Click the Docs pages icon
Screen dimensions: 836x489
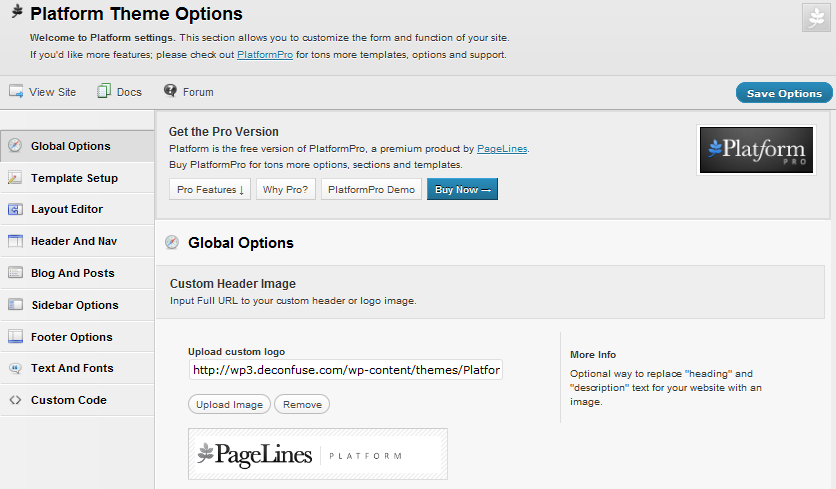[103, 91]
